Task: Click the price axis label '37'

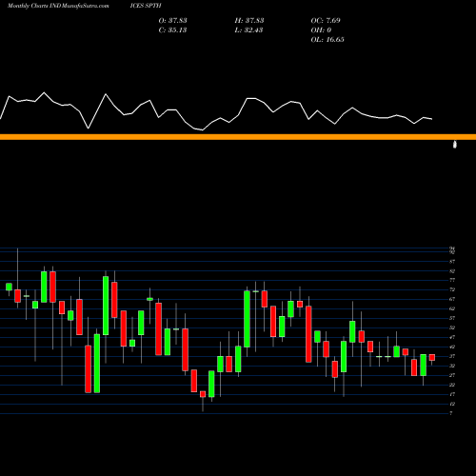Action: 452,356
